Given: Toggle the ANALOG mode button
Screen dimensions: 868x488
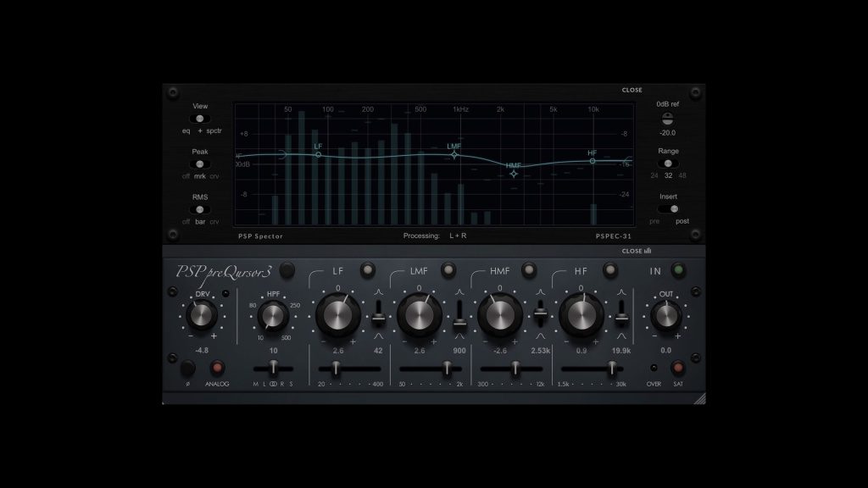Looking at the screenshot, I should (217, 369).
